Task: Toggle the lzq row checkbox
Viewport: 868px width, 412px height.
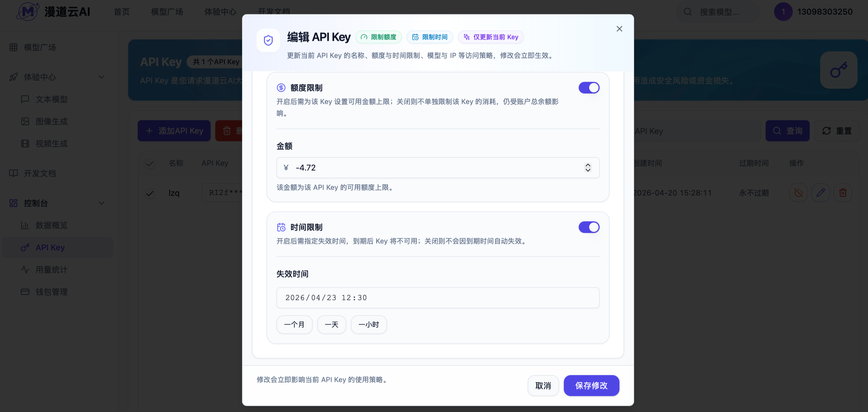Action: click(150, 193)
